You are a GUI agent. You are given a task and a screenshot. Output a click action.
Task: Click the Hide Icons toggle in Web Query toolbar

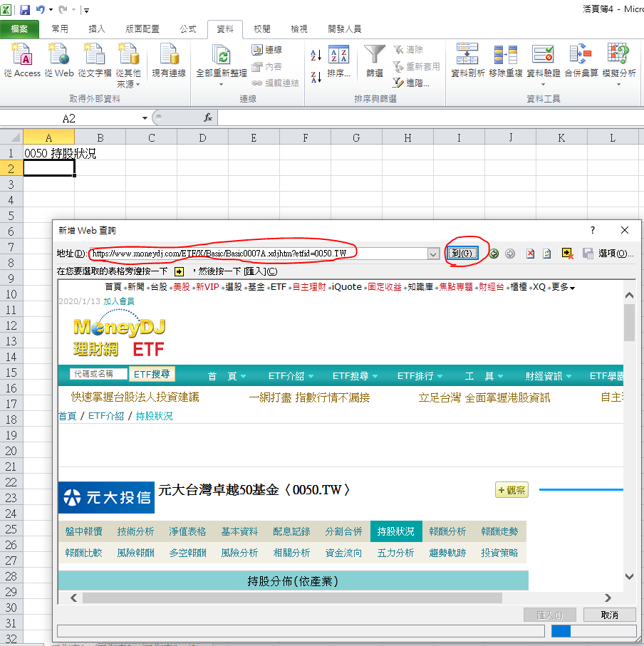[x=567, y=254]
